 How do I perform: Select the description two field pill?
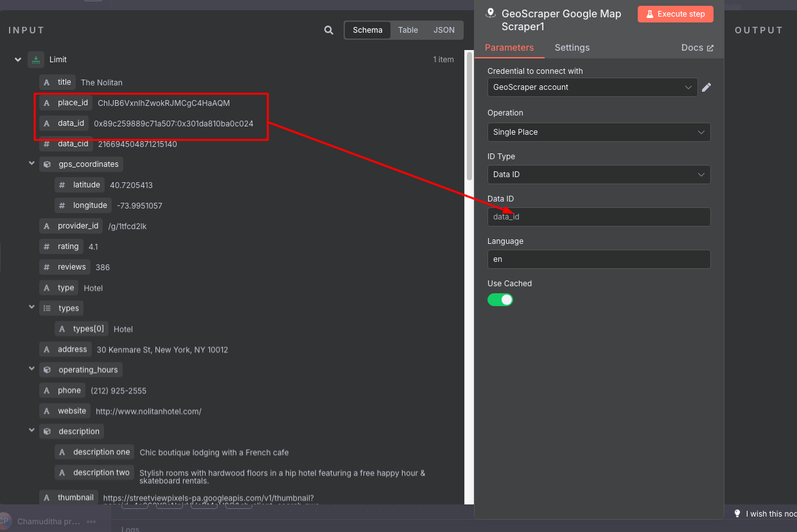click(94, 472)
